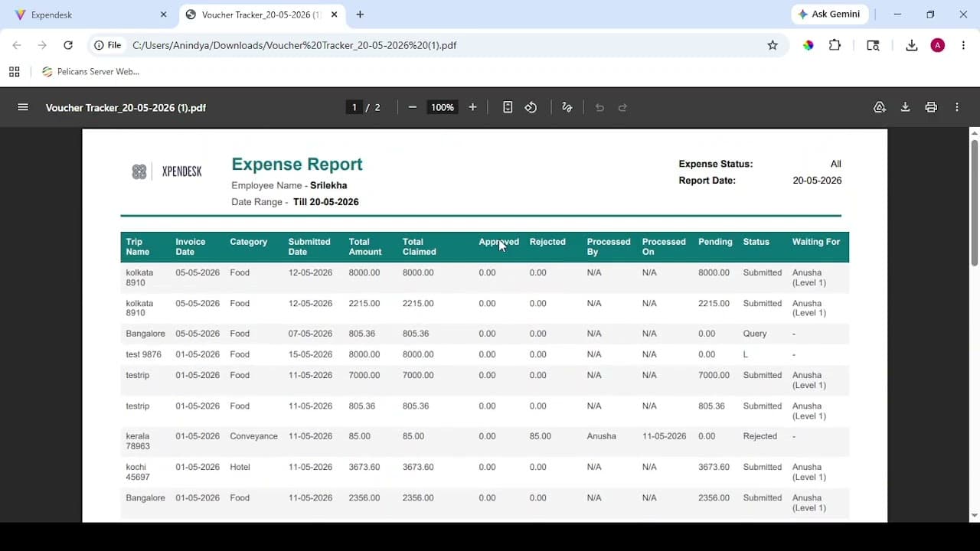Click the undo arrow in PDF toolbar
The width and height of the screenshot is (980, 551).
pyautogui.click(x=599, y=107)
